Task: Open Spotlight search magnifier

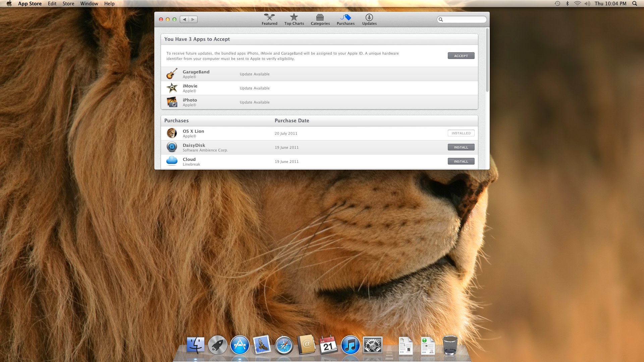Action: [634, 4]
